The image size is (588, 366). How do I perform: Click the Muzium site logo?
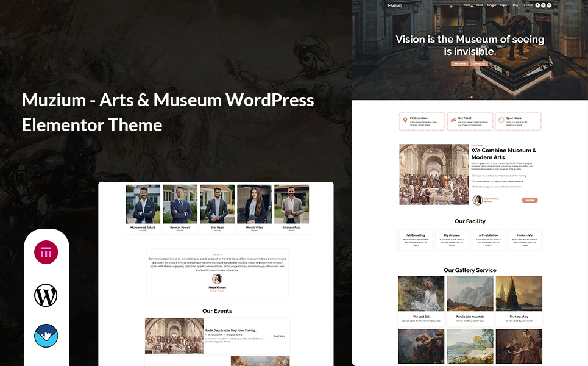395,5
